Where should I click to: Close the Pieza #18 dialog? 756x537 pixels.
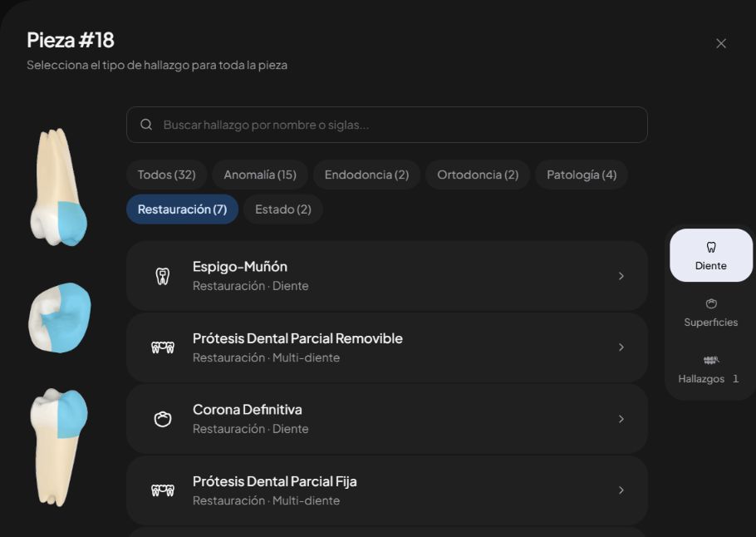(721, 43)
